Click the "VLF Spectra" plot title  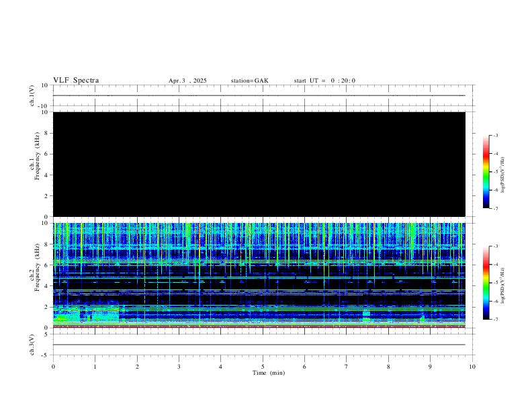click(76, 81)
